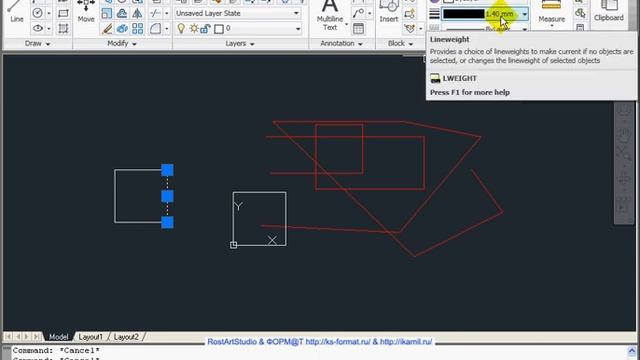640x360 pixels.
Task: Click layer 0 color swatch
Action: coord(219,29)
